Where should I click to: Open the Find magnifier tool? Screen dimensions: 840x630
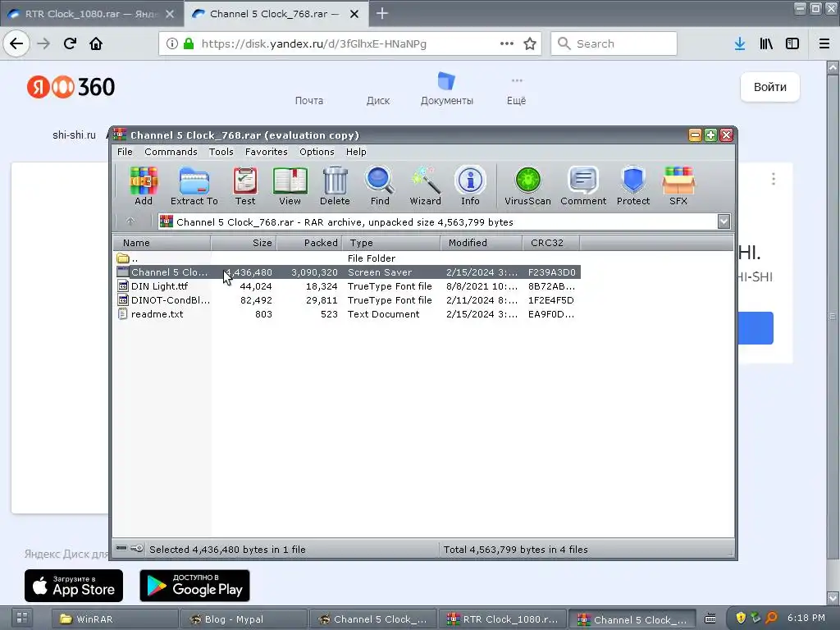pyautogui.click(x=380, y=186)
